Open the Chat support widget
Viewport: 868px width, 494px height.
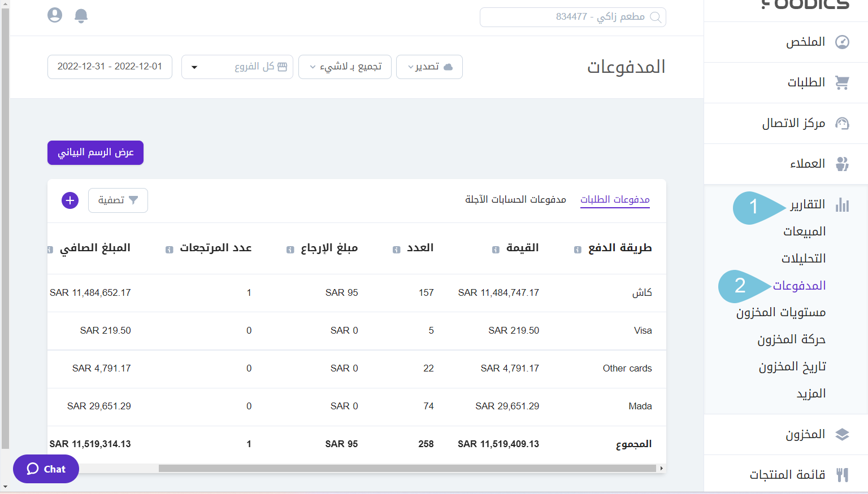coord(46,469)
